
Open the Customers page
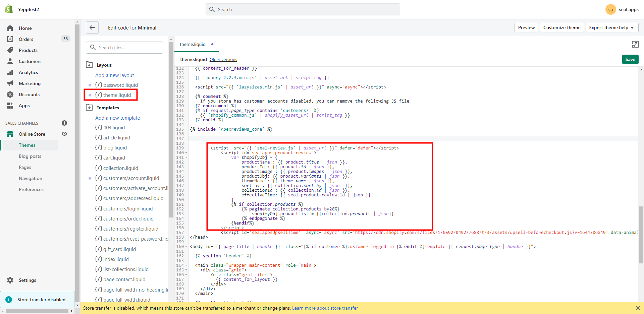(x=30, y=61)
